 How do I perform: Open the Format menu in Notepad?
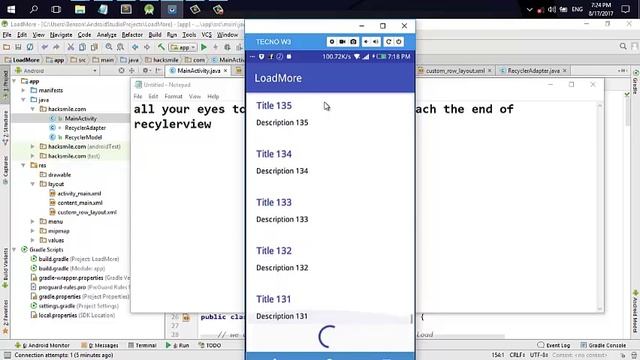pyautogui.click(x=173, y=96)
